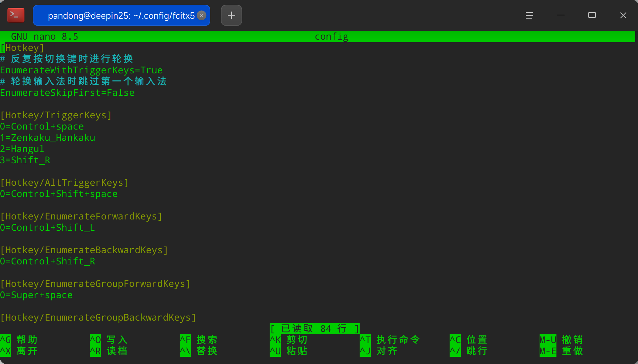Click the comment 轮换输入法时跳过第一个输入法
Viewport: 638px width, 364px height.
83,81
